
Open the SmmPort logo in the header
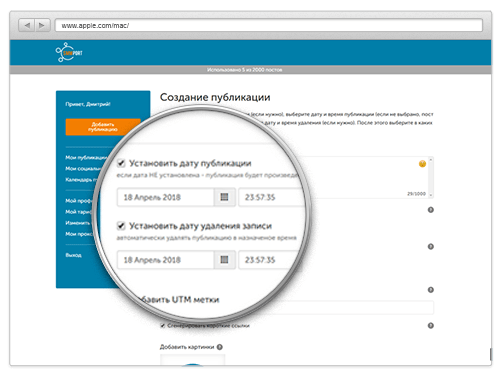pos(69,52)
